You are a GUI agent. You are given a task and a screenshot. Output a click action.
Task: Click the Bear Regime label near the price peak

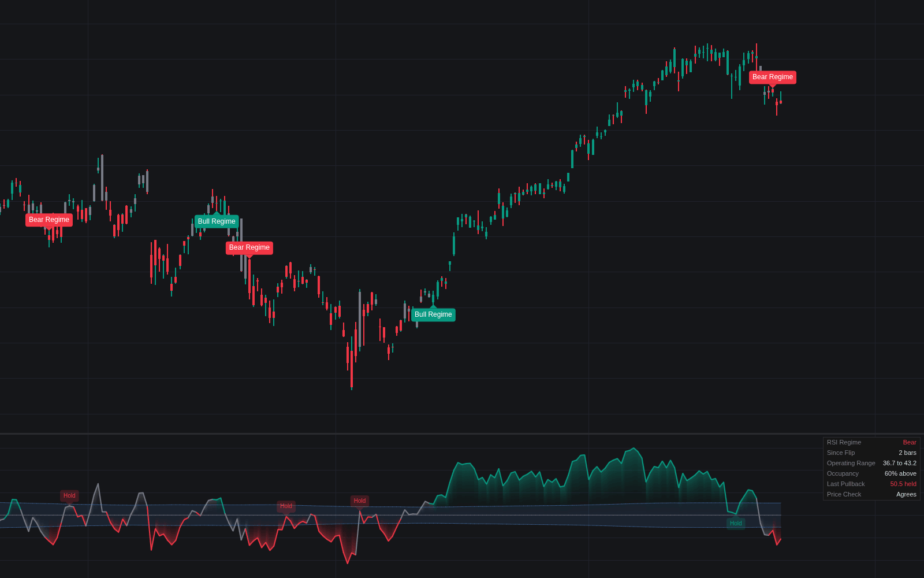[x=773, y=77]
